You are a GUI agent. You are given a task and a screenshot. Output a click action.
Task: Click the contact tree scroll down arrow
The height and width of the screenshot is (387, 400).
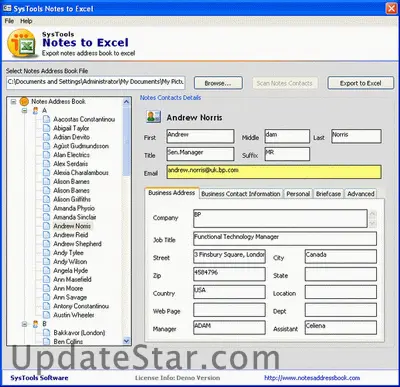point(126,341)
